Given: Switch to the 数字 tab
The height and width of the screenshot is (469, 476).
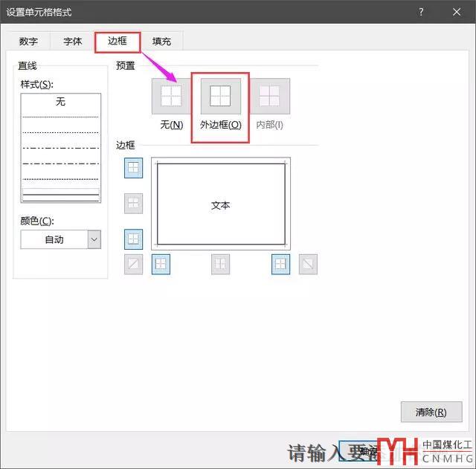Looking at the screenshot, I should coord(28,41).
